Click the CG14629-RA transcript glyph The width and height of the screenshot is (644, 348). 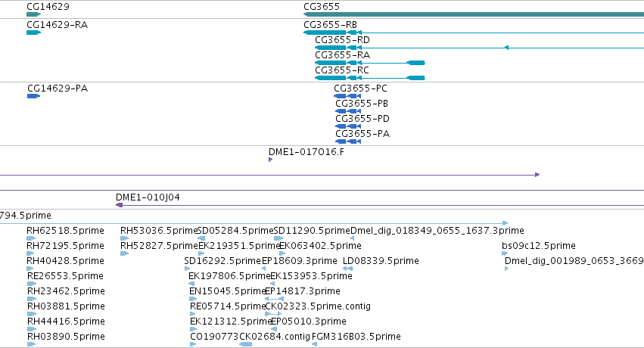tap(34, 33)
